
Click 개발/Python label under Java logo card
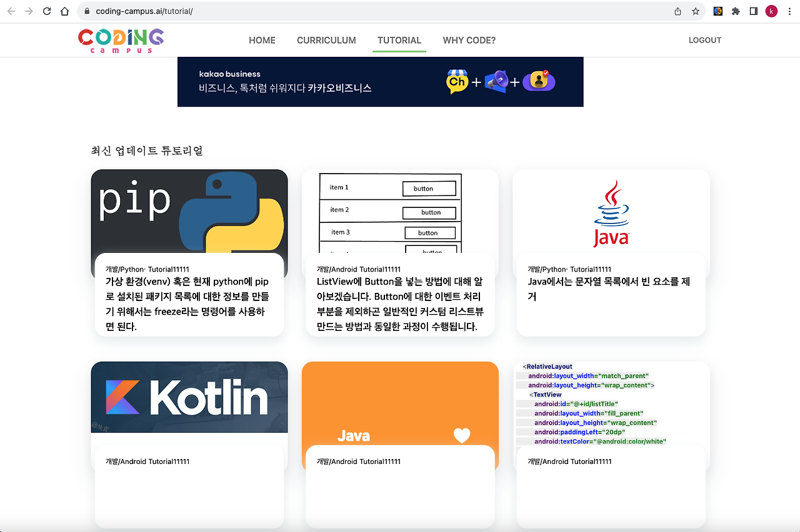point(569,269)
